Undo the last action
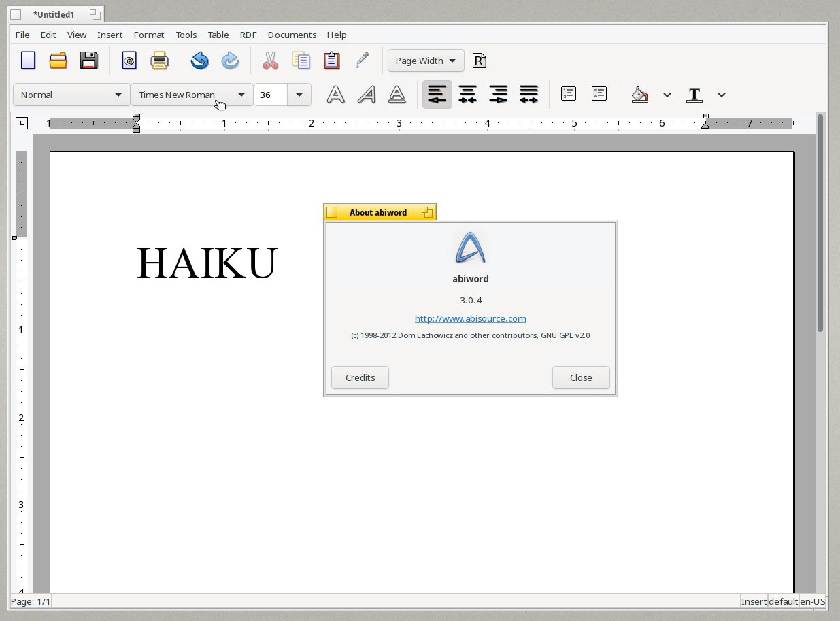Screen dimensions: 840x621 coord(199,61)
